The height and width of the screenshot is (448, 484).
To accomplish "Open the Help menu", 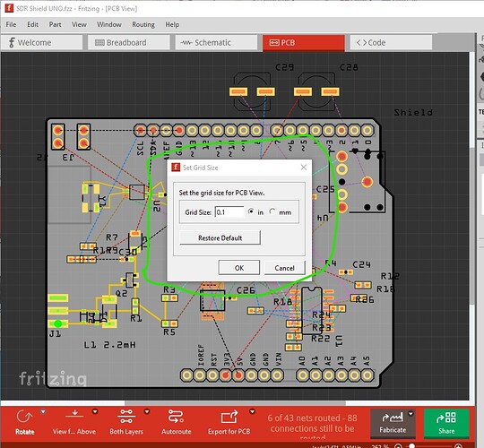I will click(172, 24).
